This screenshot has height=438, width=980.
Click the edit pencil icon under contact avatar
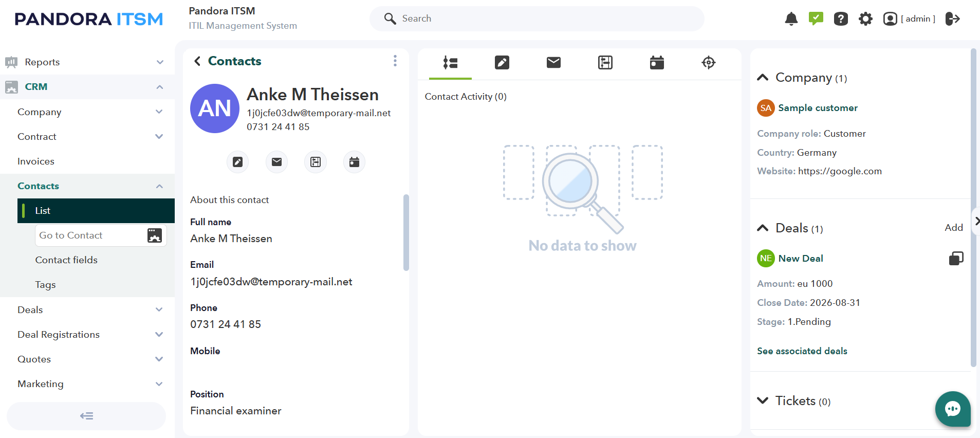pyautogui.click(x=237, y=162)
